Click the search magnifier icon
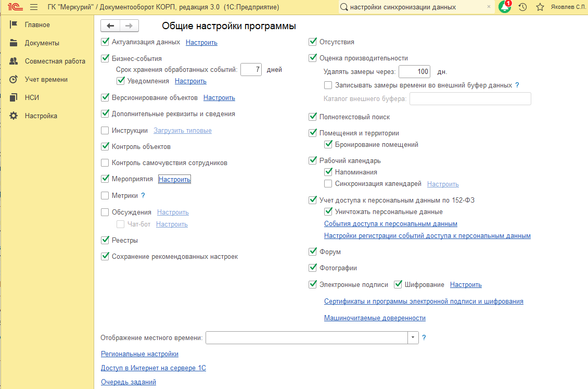588x389 pixels. coord(344,7)
